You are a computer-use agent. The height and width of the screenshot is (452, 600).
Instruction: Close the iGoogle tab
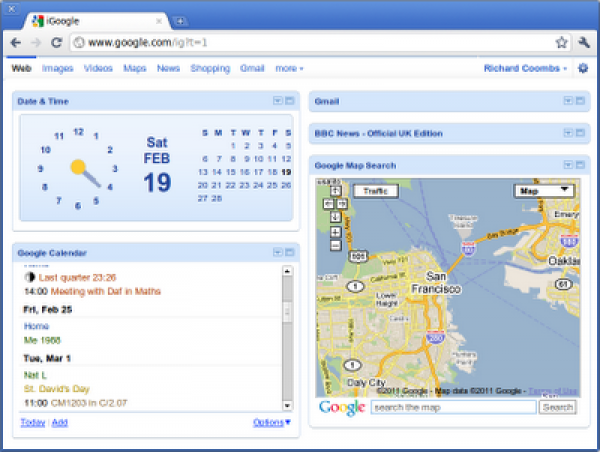pyautogui.click(x=159, y=21)
